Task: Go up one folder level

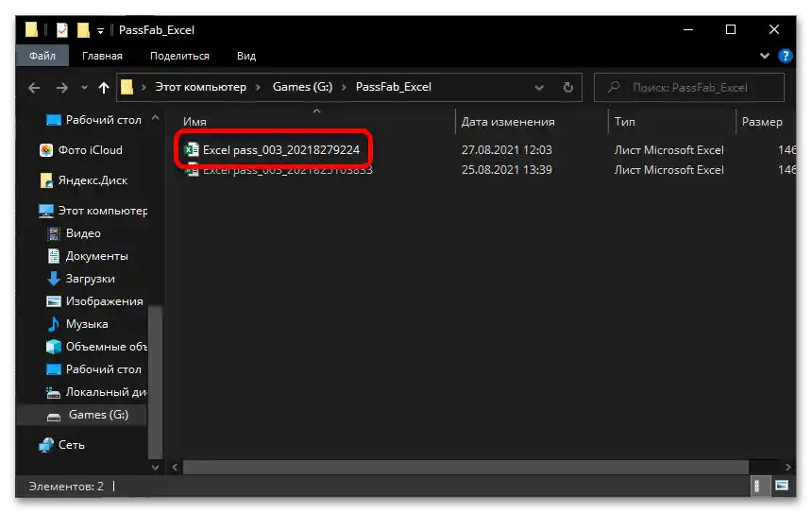Action: pos(104,88)
